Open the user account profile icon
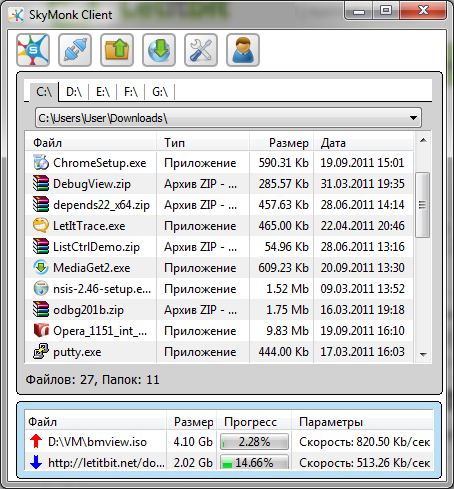Image resolution: width=454 pixels, height=489 pixels. 243,50
